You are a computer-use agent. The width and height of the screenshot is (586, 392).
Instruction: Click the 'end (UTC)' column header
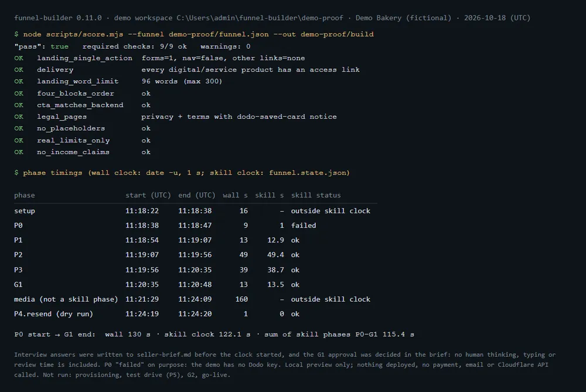197,195
